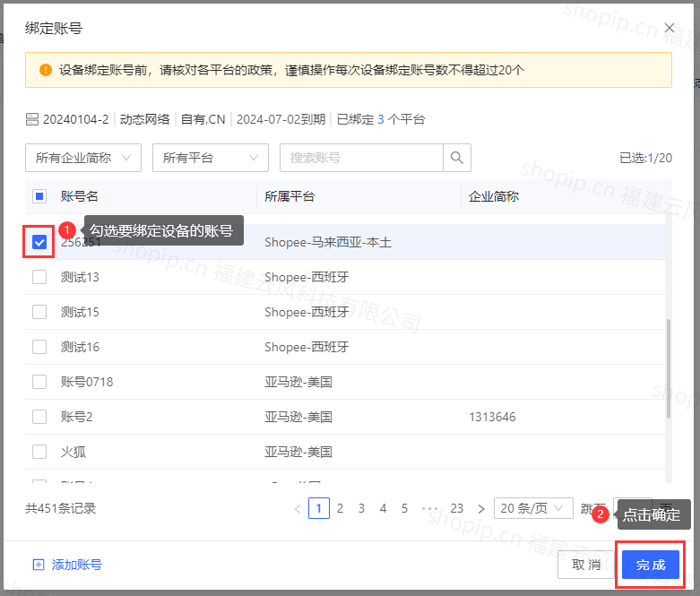This screenshot has width=700, height=596.
Task: Click the previous page arrow
Action: pyautogui.click(x=298, y=508)
